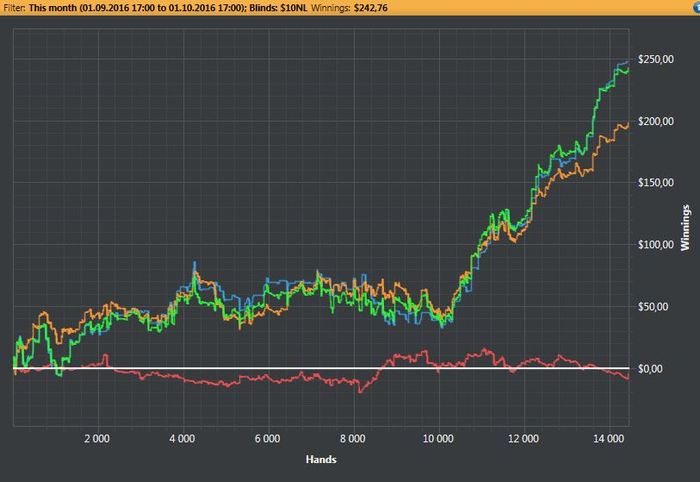
Task: Select the "Winnings: $242,76" value in the filter bar
Action: coord(349,8)
